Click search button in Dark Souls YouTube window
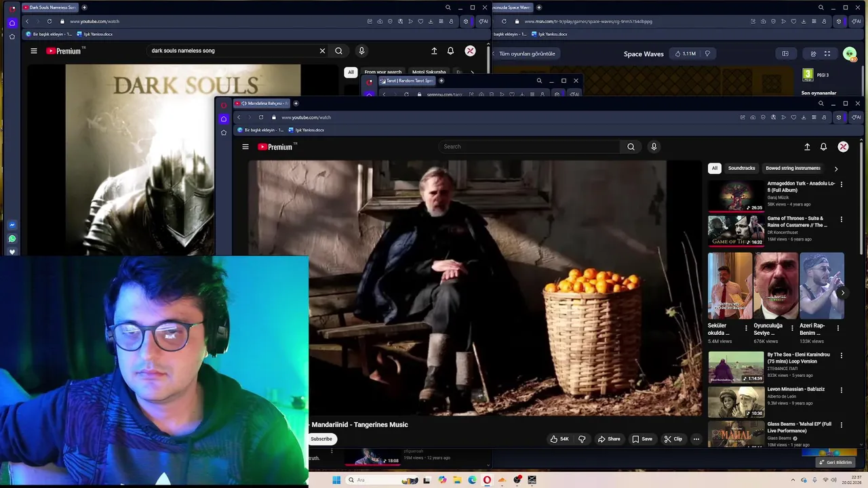This screenshot has height=488, width=868. [x=338, y=51]
